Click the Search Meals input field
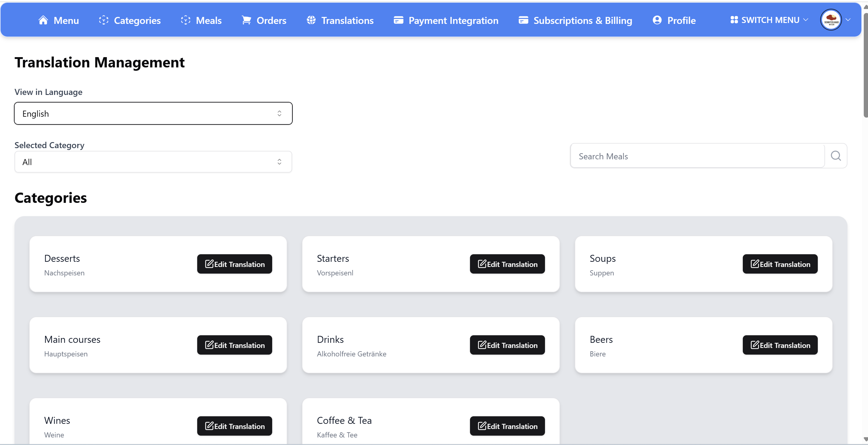This screenshot has height=445, width=868. (x=697, y=156)
